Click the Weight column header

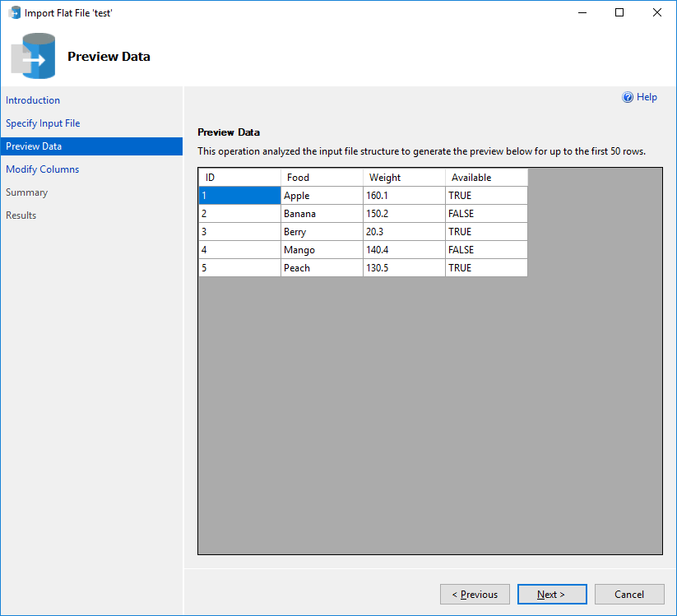pos(403,177)
